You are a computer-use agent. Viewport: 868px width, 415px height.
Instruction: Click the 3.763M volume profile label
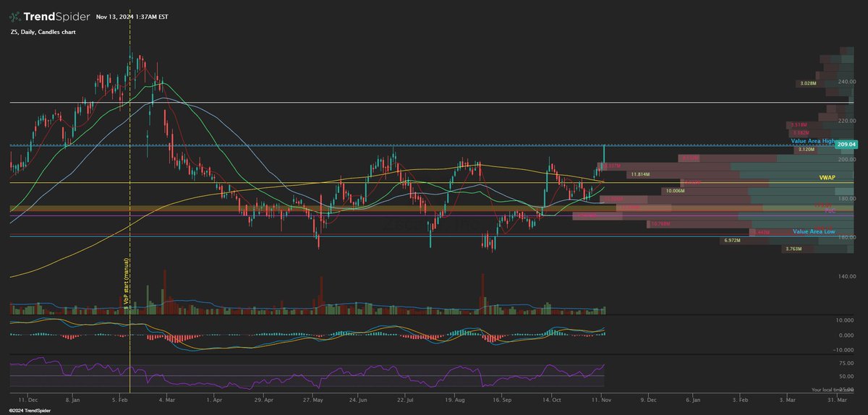[794, 249]
